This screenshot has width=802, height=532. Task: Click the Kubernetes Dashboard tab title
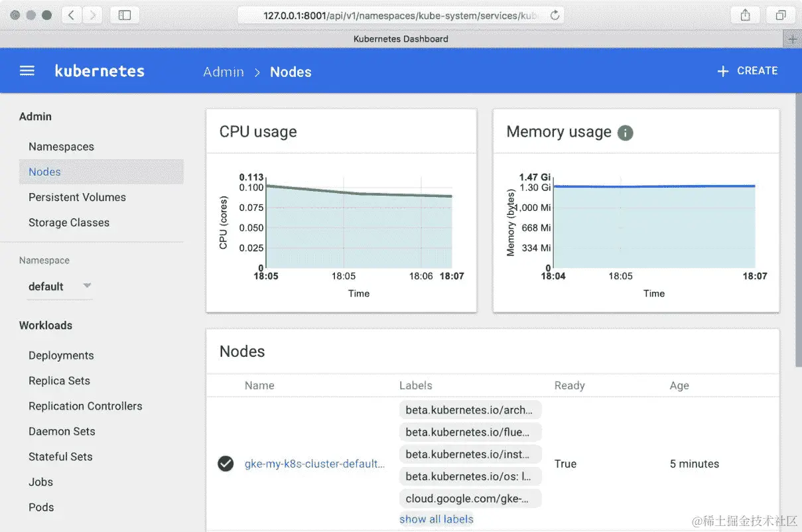[401, 39]
